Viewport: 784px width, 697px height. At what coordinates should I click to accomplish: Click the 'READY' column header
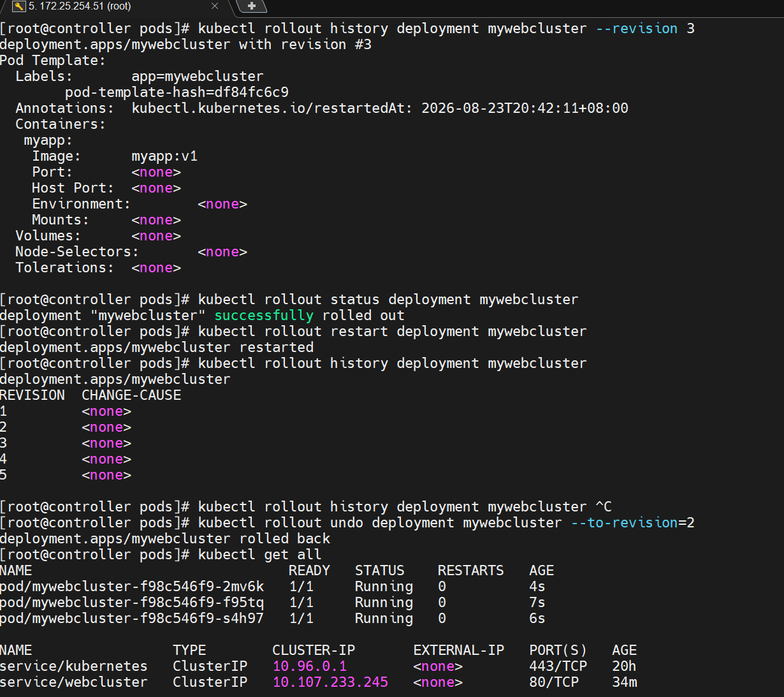point(309,571)
